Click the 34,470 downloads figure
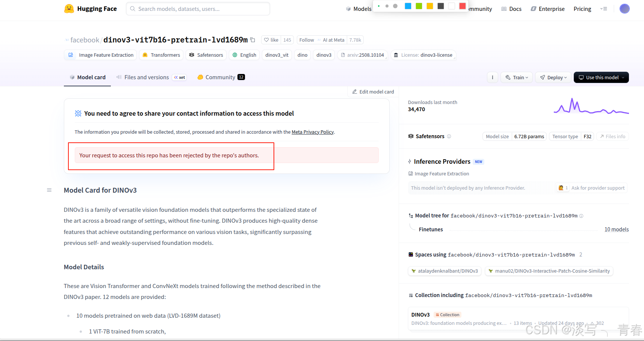The height and width of the screenshot is (341, 644). click(416, 109)
